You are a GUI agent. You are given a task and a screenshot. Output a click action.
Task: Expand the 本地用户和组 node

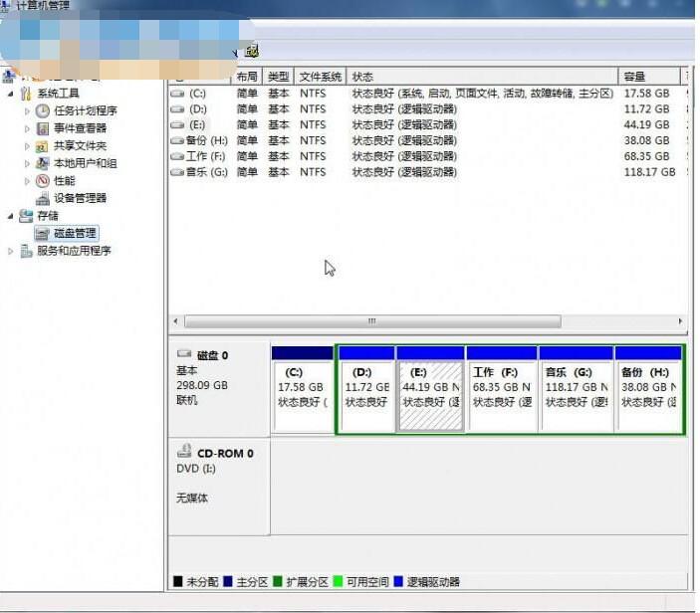[27, 164]
